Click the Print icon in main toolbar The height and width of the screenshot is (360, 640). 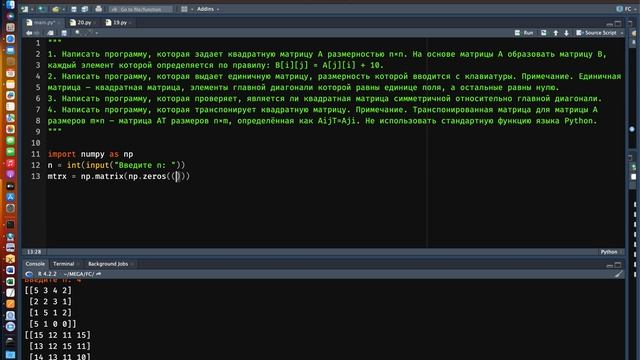[x=98, y=9]
